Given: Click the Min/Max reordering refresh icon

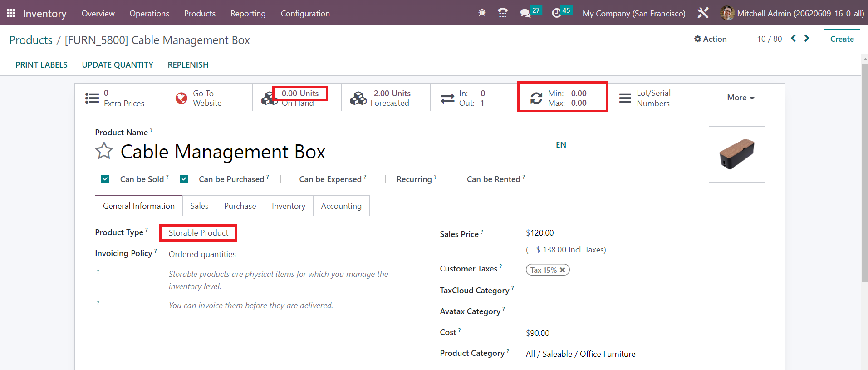Looking at the screenshot, I should (x=536, y=98).
